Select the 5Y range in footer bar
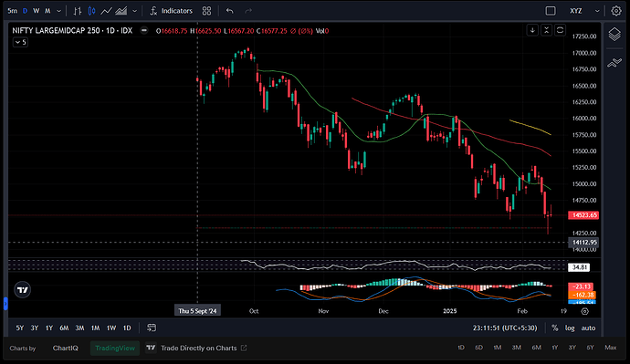Screen dimensions: 630x364 tap(590, 348)
